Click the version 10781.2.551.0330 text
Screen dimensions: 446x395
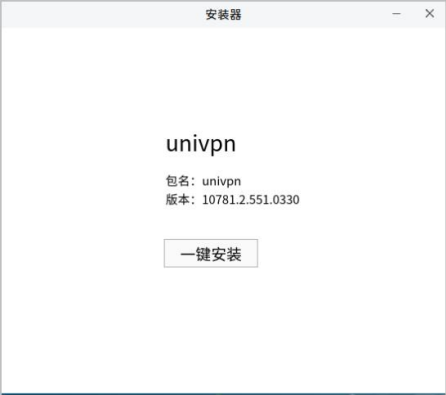[x=251, y=200]
